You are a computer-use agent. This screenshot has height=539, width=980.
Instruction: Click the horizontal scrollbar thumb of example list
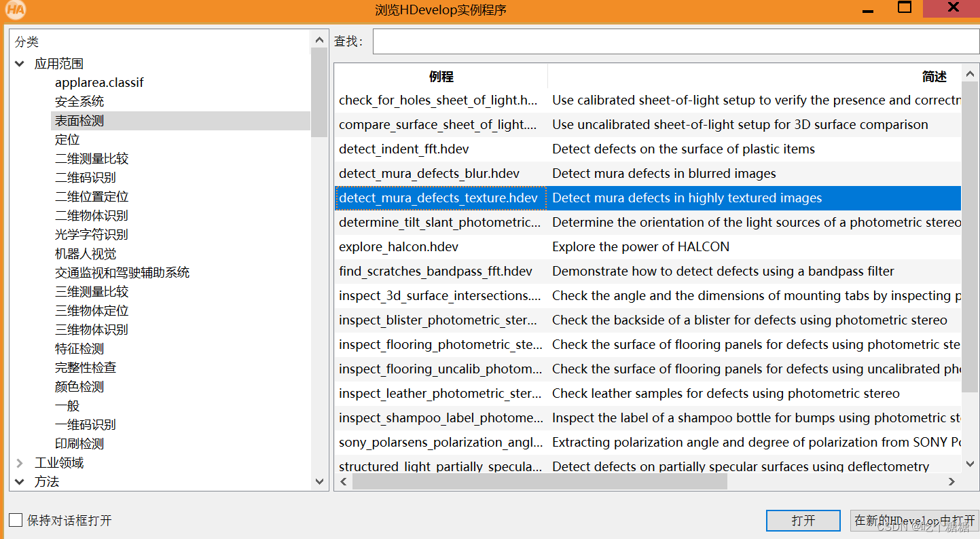pos(540,482)
